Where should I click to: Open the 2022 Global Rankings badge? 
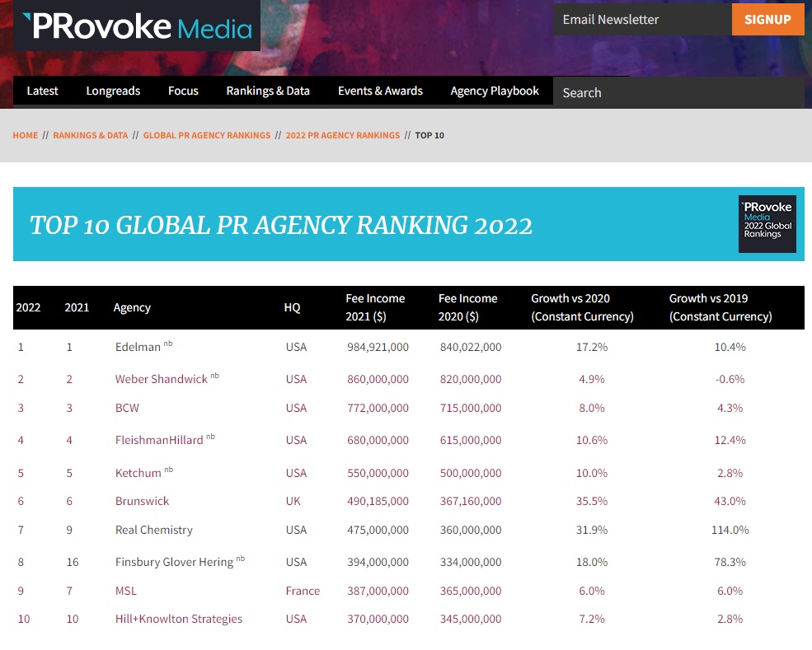[767, 223]
